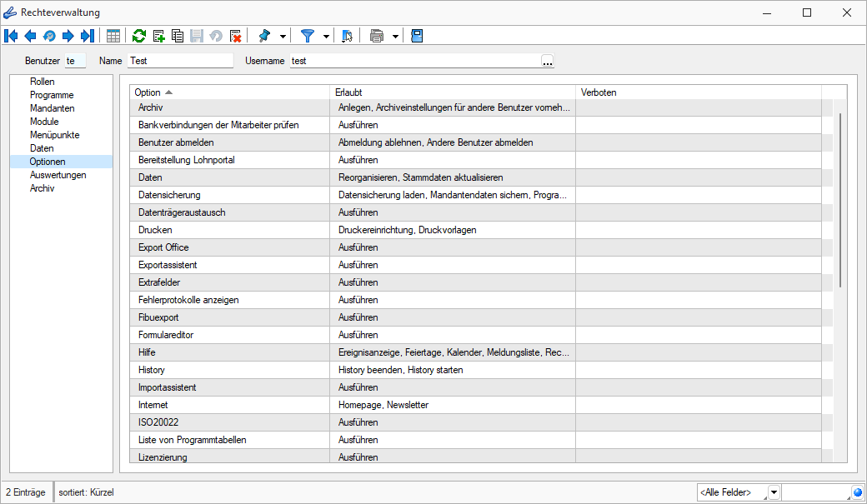The width and height of the screenshot is (867, 504).
Task: Select Bankverbindungen der Mitarbeiter prüfen row
Action: click(475, 125)
